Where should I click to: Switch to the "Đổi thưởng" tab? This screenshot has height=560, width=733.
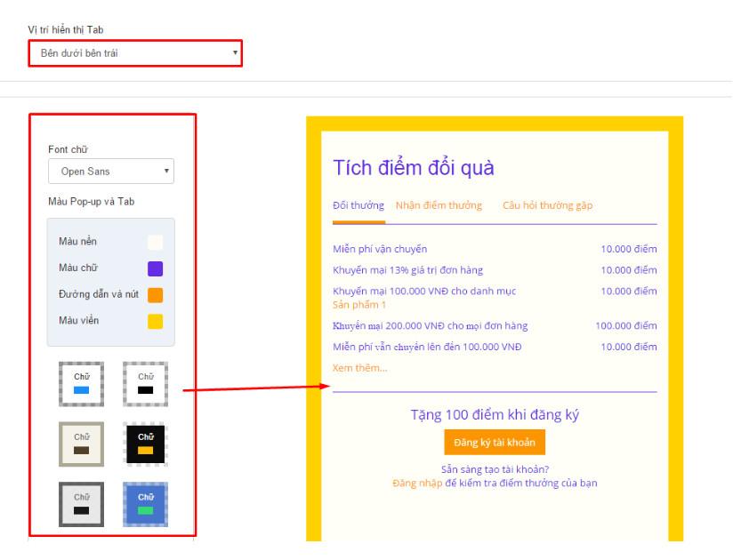358,205
